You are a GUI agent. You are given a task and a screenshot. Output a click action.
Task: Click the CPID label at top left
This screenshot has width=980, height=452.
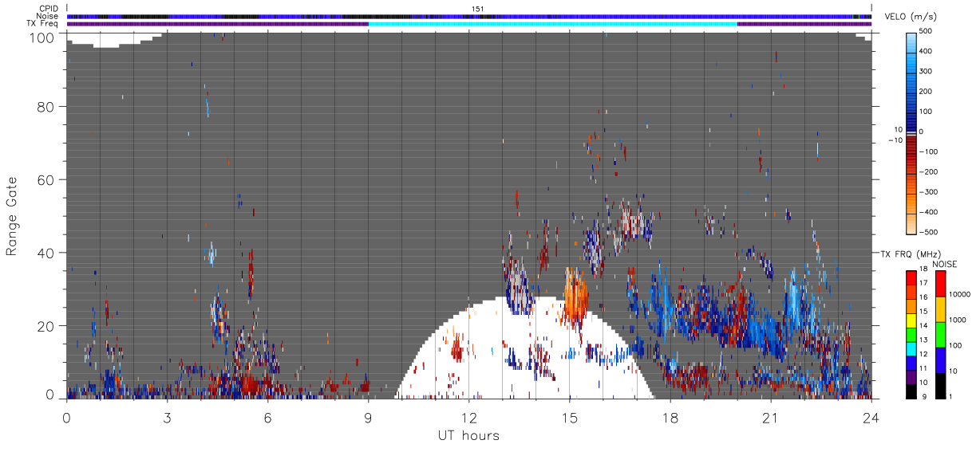[x=49, y=9]
